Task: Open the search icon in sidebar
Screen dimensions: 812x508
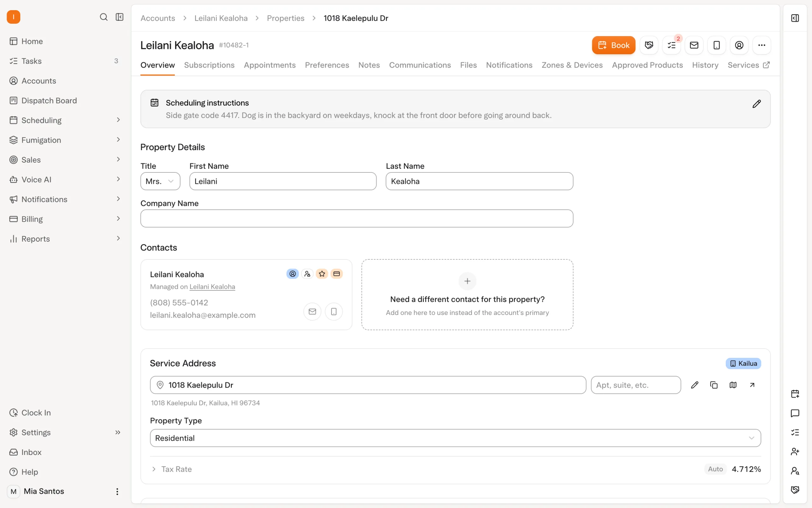Action: pos(104,17)
